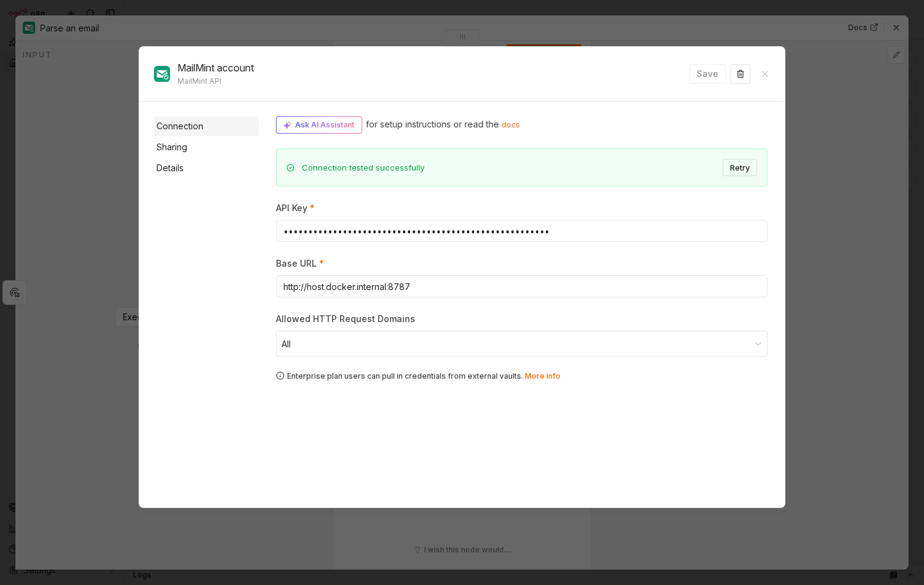Screen dimensions: 924x585
Task: Retry the connection test
Action: pos(740,167)
